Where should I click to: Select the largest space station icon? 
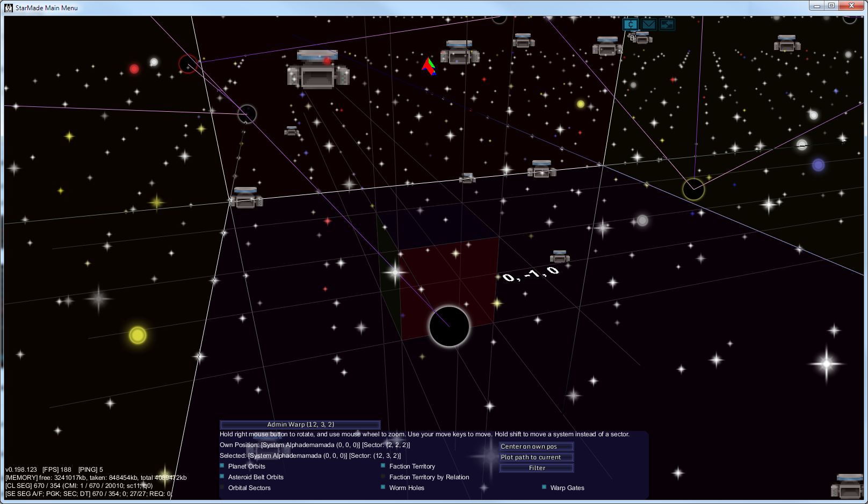(318, 71)
